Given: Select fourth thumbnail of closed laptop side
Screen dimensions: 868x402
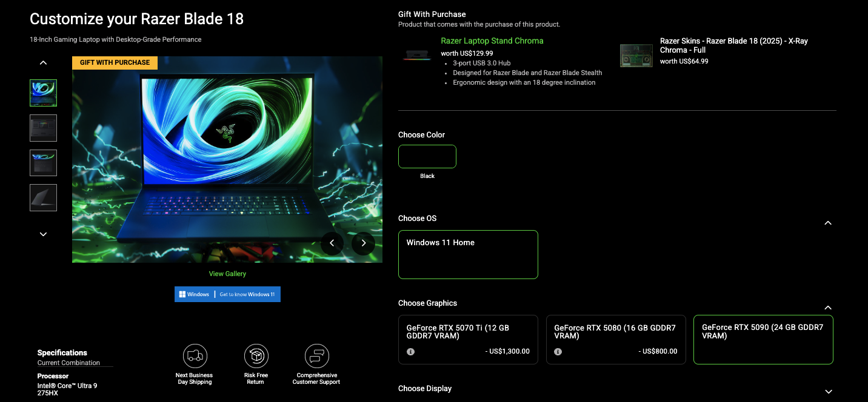Looking at the screenshot, I should (43, 197).
